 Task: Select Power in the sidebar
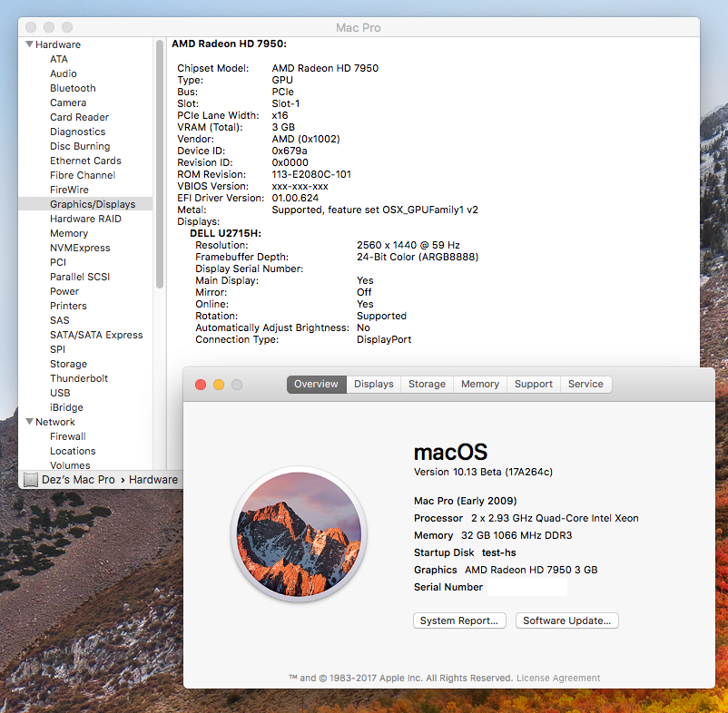click(64, 291)
